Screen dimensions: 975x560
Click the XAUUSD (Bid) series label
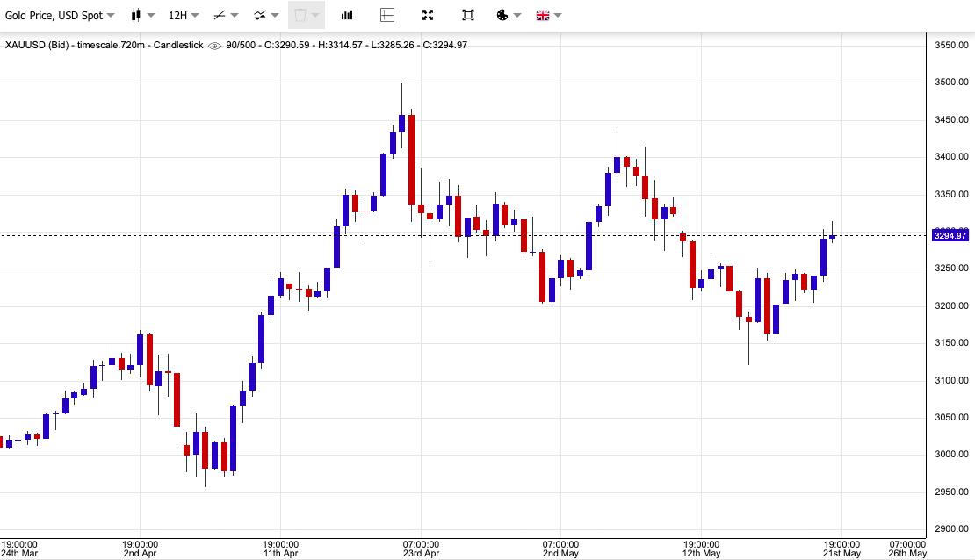click(37, 45)
